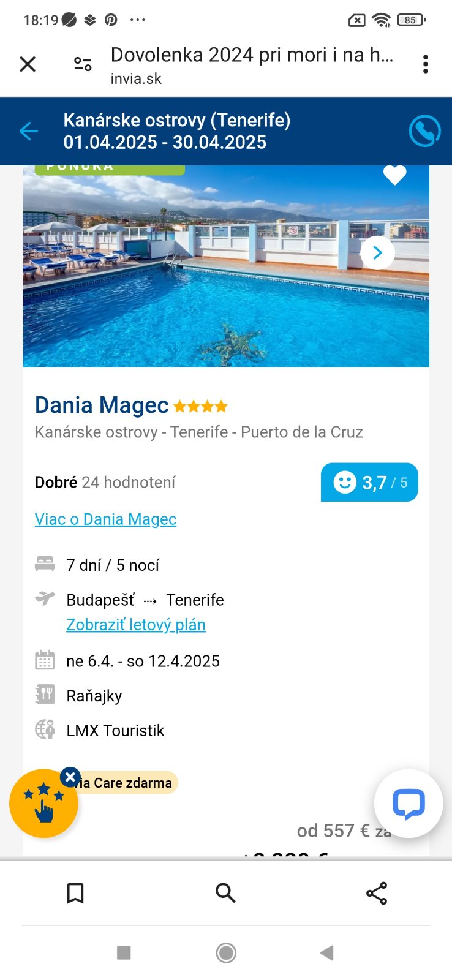This screenshot has height=980, width=452.
Task: Close the browser custom tab
Action: [x=28, y=64]
